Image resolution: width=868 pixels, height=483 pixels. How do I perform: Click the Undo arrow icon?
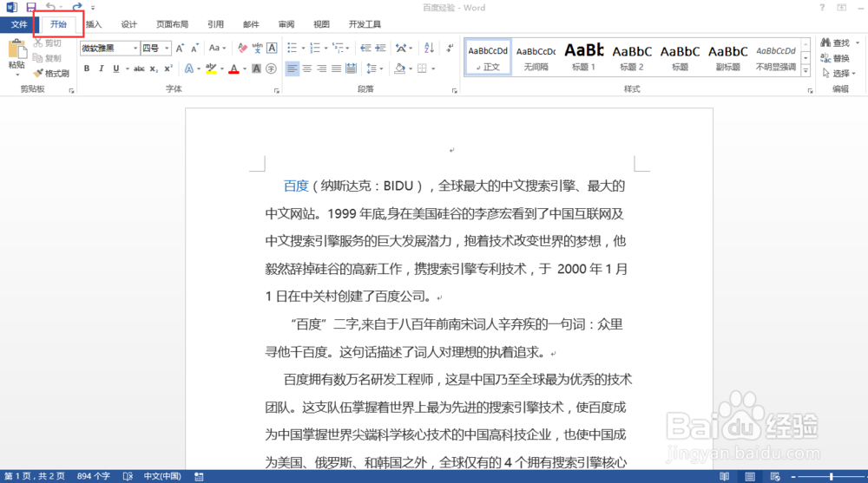click(50, 7)
